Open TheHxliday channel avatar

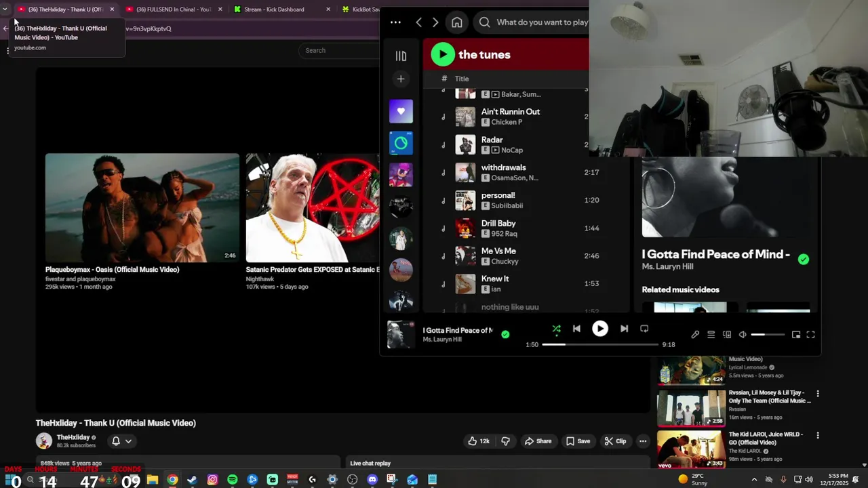44,441
